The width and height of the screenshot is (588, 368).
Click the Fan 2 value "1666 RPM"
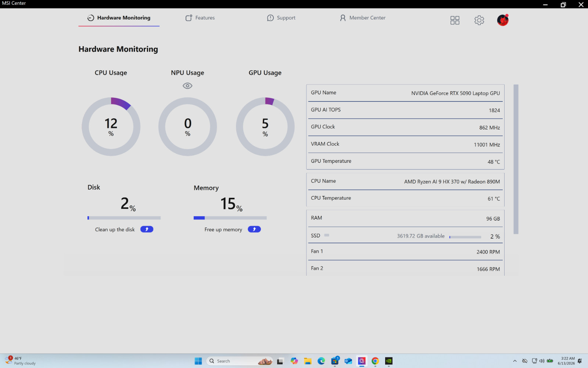pos(488,269)
